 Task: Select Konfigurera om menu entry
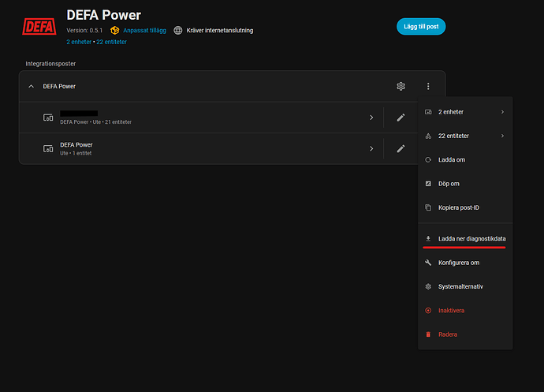point(465,263)
